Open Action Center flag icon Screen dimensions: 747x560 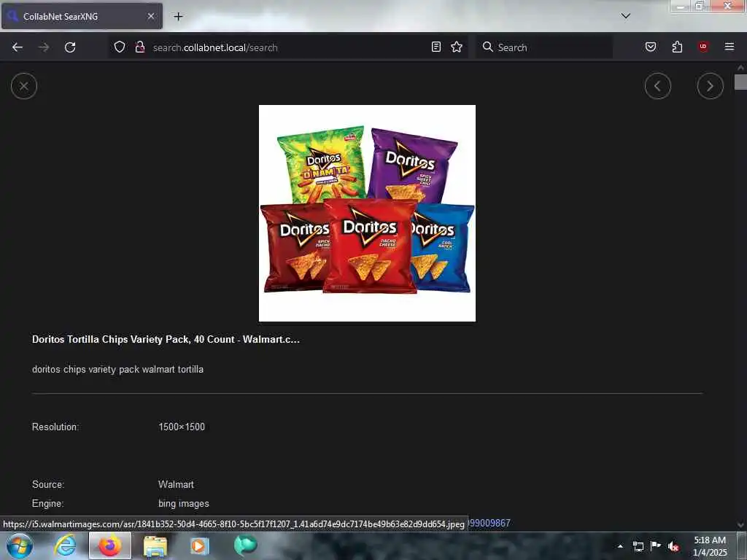pyautogui.click(x=656, y=545)
